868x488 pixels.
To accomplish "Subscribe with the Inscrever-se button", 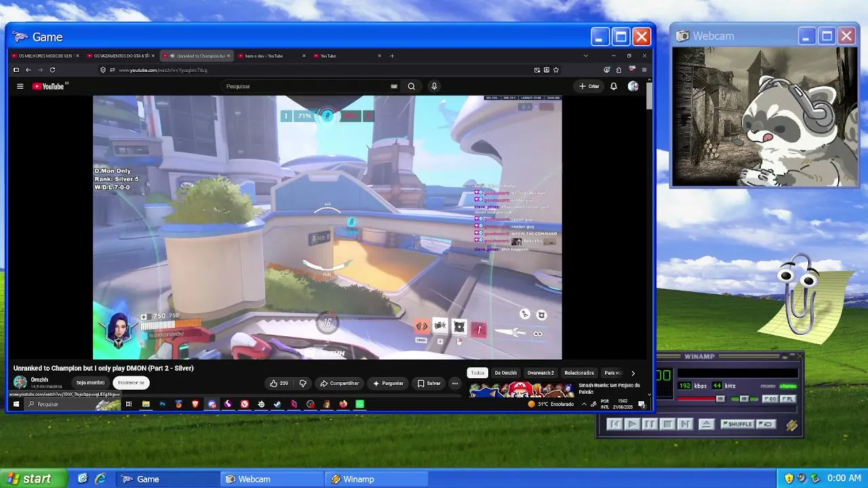I will click(x=131, y=382).
